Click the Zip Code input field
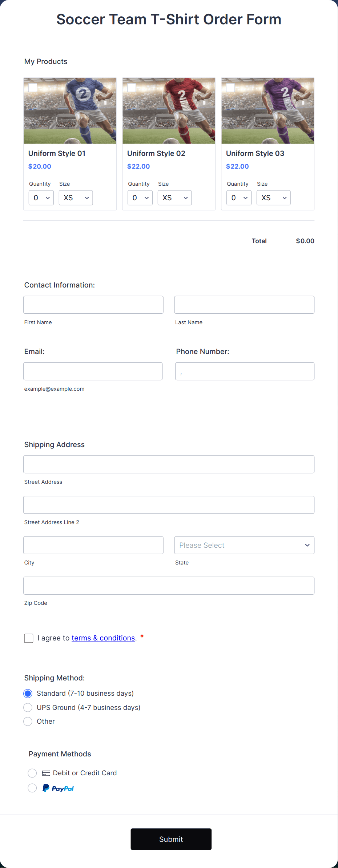The height and width of the screenshot is (868, 338). (x=169, y=586)
